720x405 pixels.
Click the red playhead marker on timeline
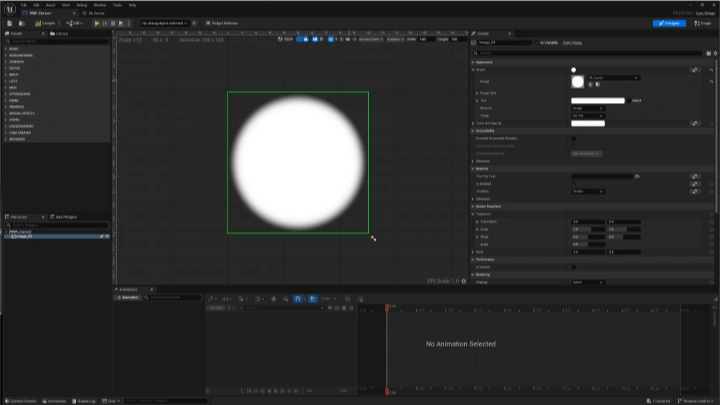pos(387,307)
